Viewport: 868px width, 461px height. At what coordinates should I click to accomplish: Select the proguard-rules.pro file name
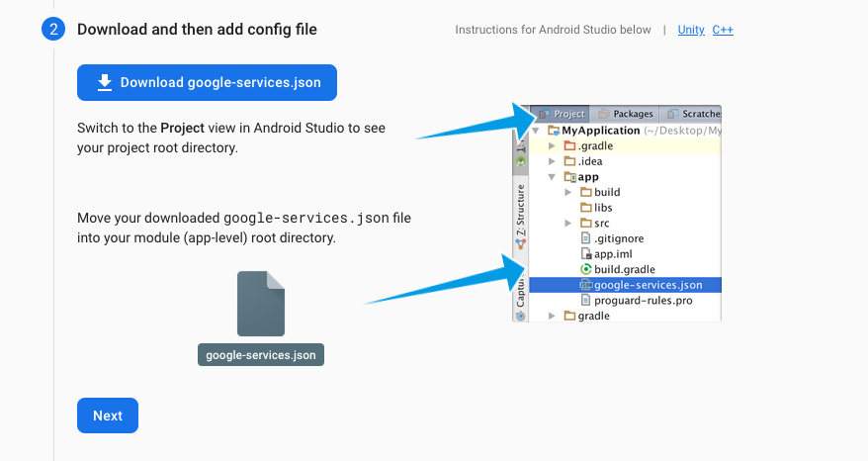(644, 301)
